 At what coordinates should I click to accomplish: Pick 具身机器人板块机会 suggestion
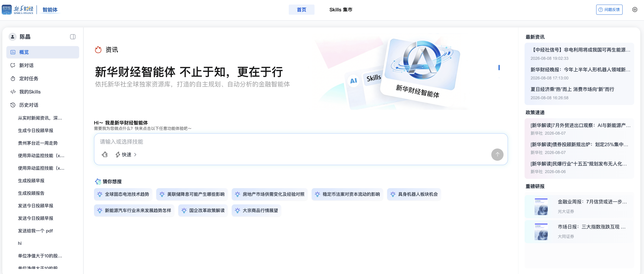tap(414, 194)
